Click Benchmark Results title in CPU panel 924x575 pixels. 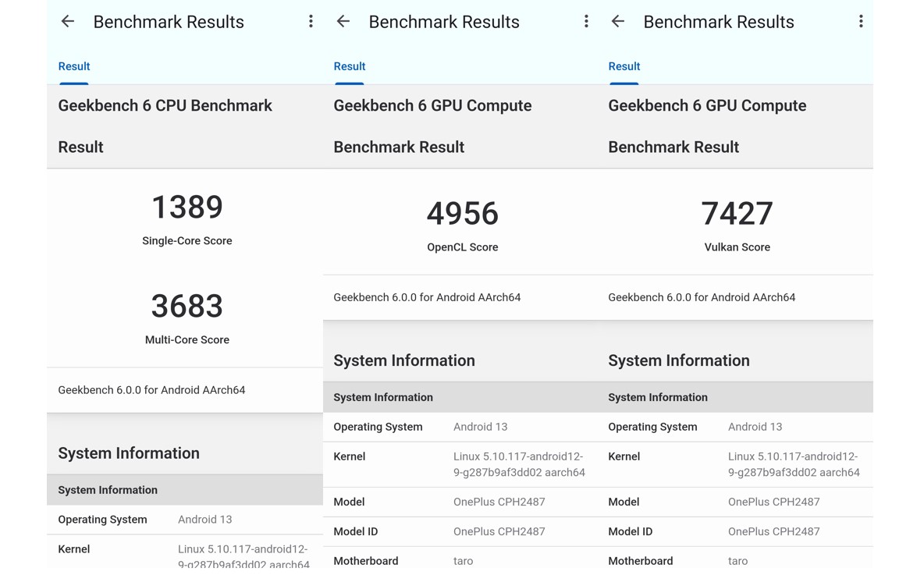pos(169,22)
